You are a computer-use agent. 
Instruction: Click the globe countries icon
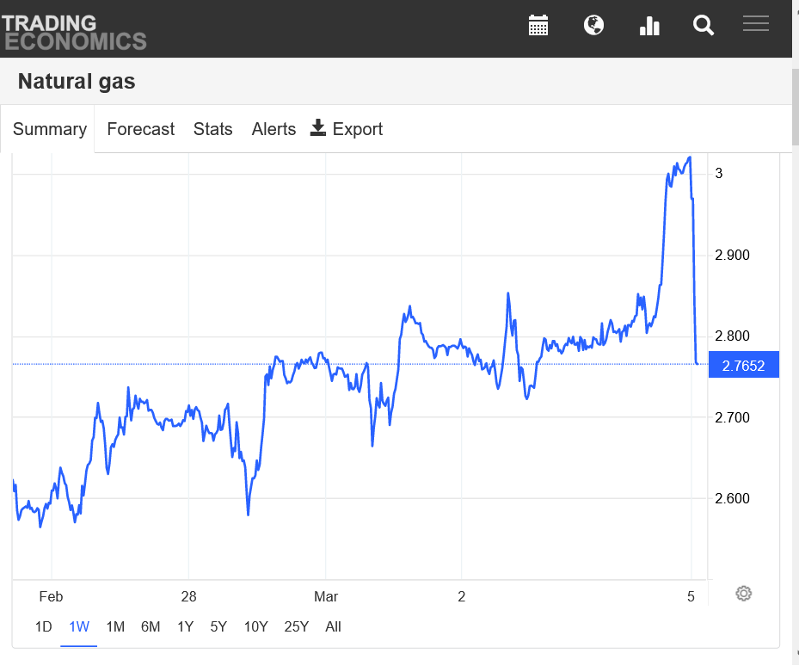(593, 25)
